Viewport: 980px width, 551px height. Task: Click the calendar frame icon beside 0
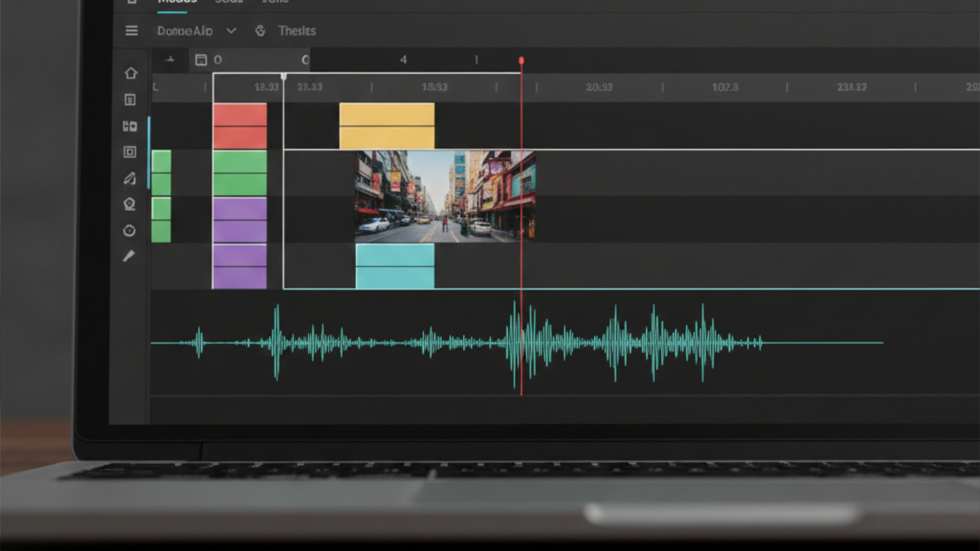[201, 60]
